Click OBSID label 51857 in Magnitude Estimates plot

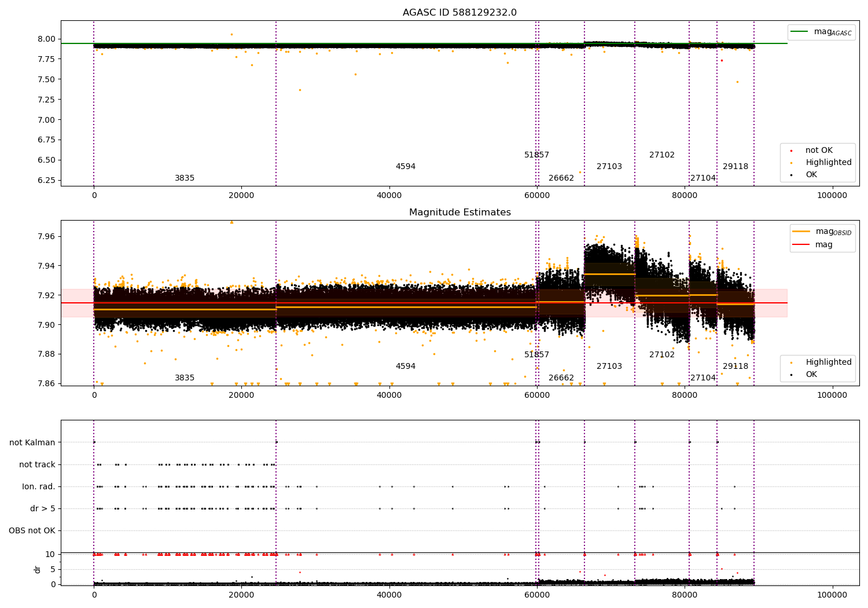pos(536,355)
